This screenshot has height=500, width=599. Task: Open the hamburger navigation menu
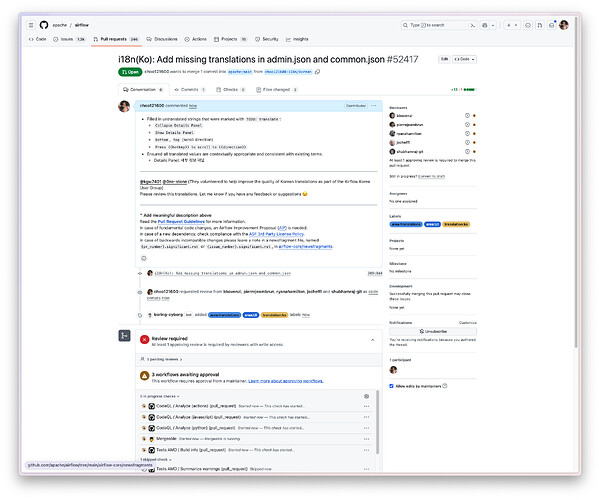coord(31,25)
